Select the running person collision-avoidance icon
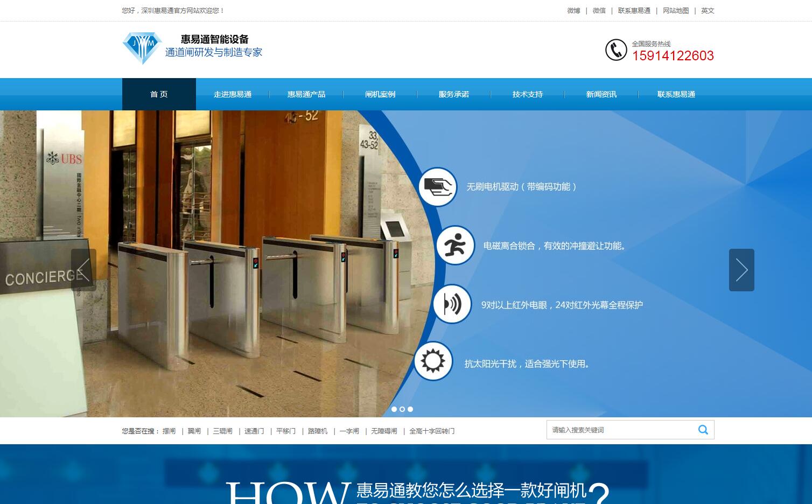The height and width of the screenshot is (504, 812). click(455, 246)
